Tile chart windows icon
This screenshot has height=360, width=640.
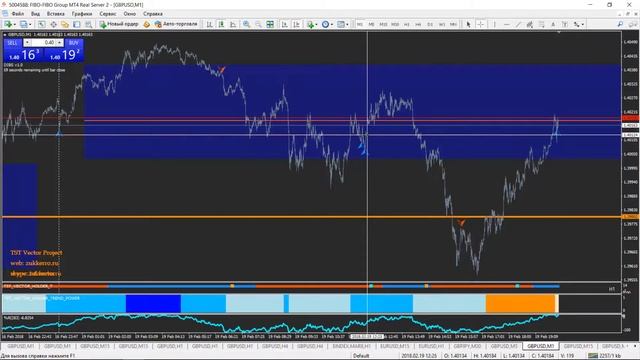[270, 24]
